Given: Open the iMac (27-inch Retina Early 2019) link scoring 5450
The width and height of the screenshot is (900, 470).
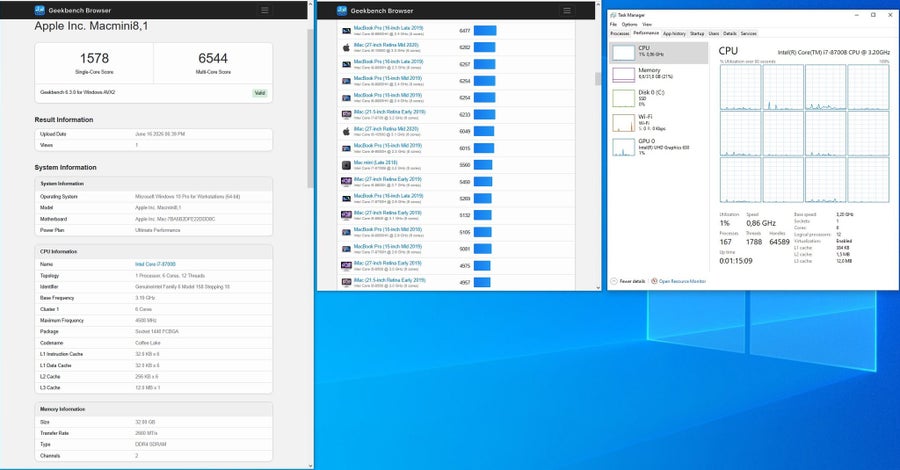Looking at the screenshot, I should click(x=387, y=179).
